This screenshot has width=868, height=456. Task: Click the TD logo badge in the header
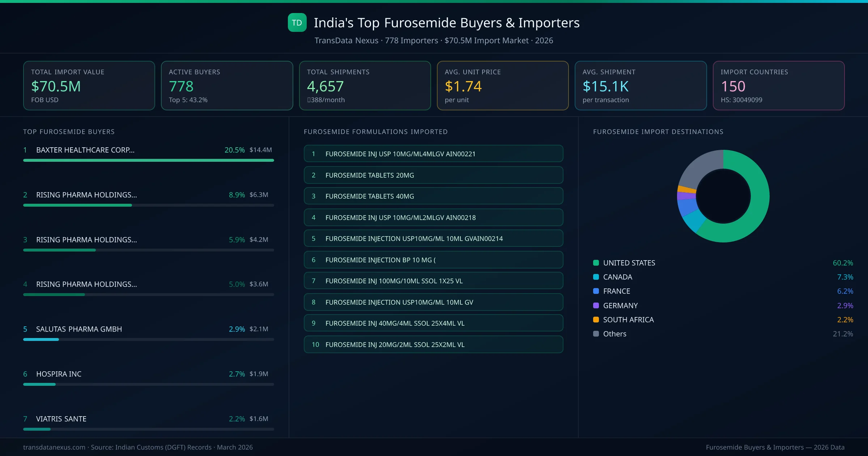[297, 23]
